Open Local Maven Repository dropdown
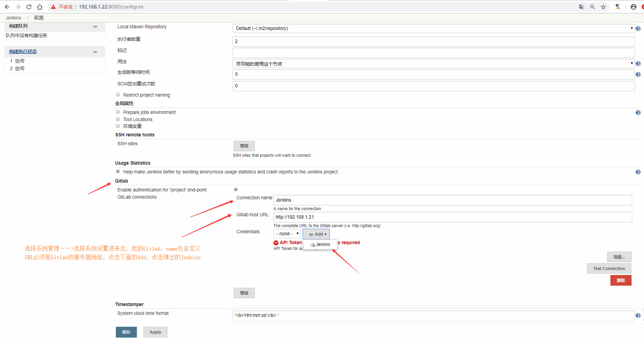Image resolution: width=644 pixels, height=339 pixels. click(x=433, y=28)
